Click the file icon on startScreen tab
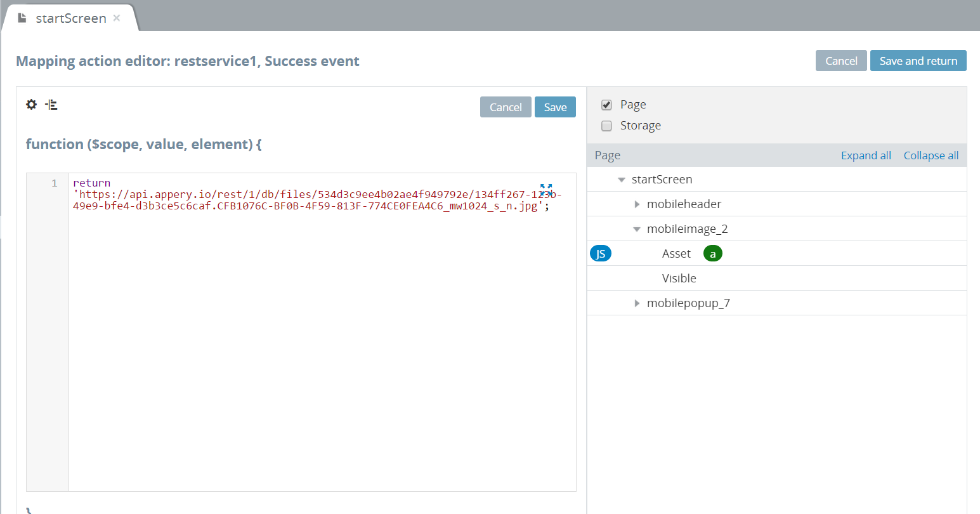 (22, 18)
